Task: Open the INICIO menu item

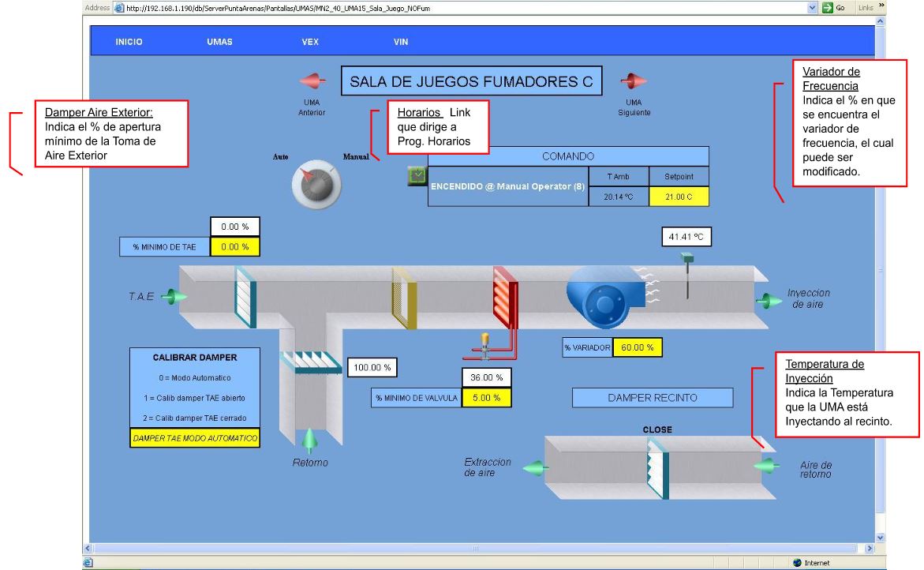Action: [x=129, y=42]
